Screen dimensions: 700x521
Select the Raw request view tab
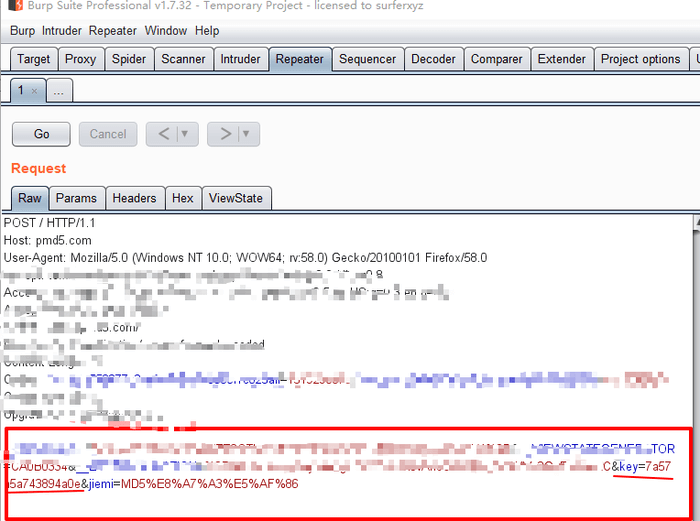pos(29,198)
